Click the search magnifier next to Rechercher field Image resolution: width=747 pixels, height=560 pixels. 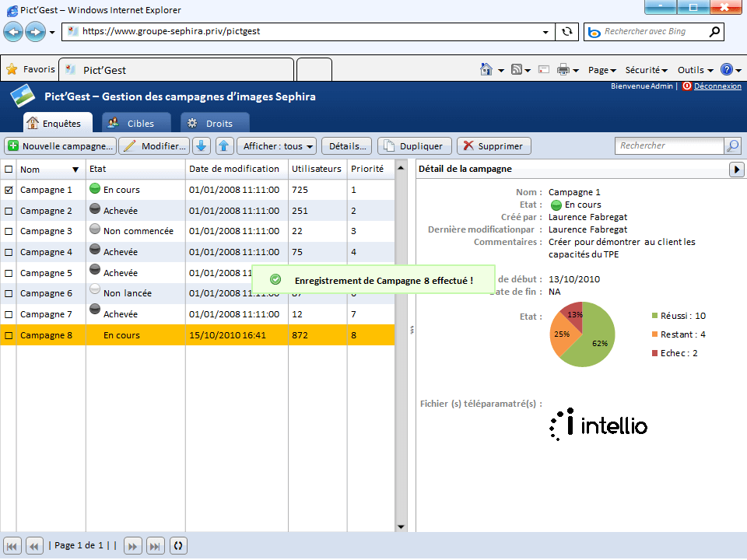tap(733, 145)
